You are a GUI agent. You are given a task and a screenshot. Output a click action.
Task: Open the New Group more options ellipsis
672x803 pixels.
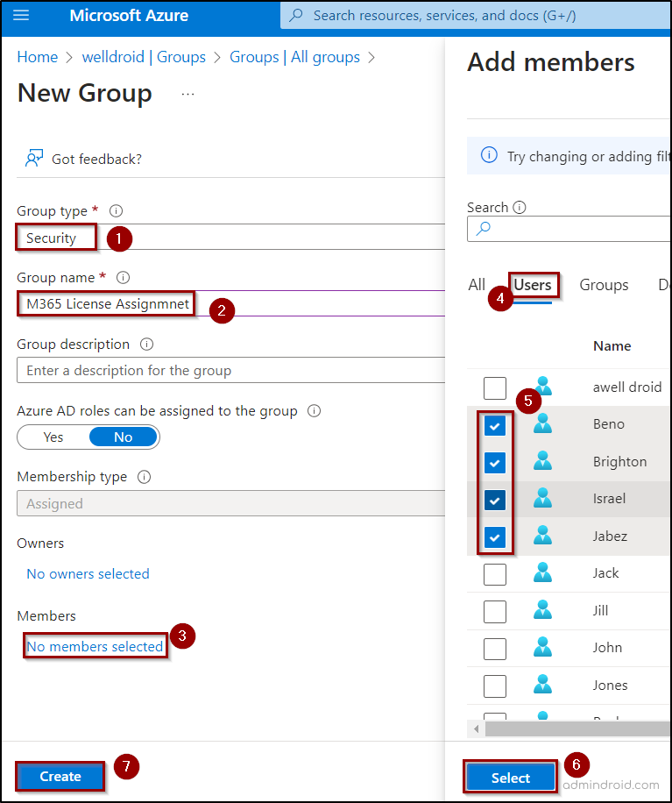point(187,94)
